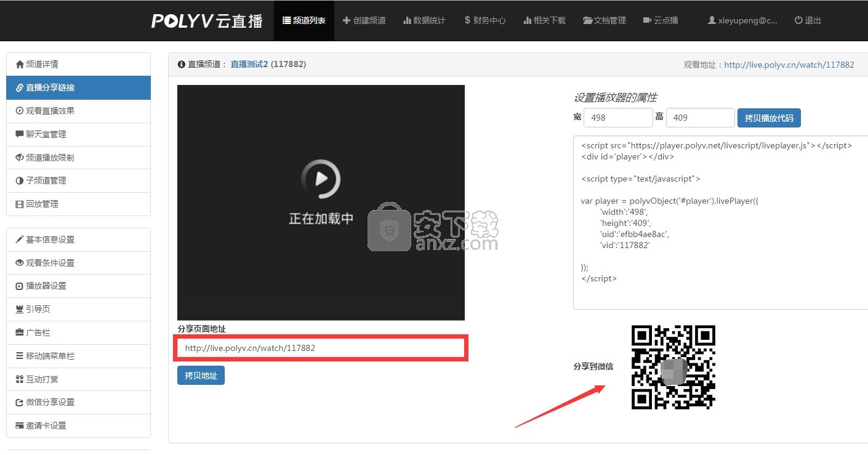The width and height of the screenshot is (868, 455).
Task: Click the 高 height input field
Action: (x=700, y=118)
